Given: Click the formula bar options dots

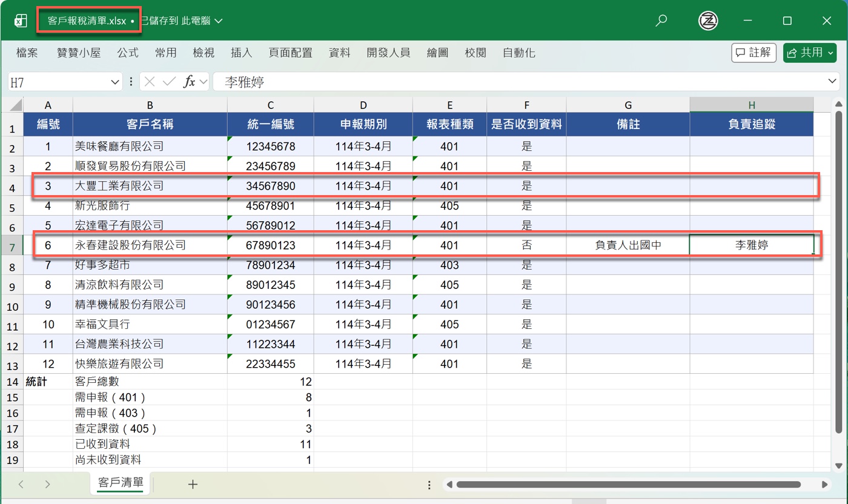Looking at the screenshot, I should coord(131,82).
